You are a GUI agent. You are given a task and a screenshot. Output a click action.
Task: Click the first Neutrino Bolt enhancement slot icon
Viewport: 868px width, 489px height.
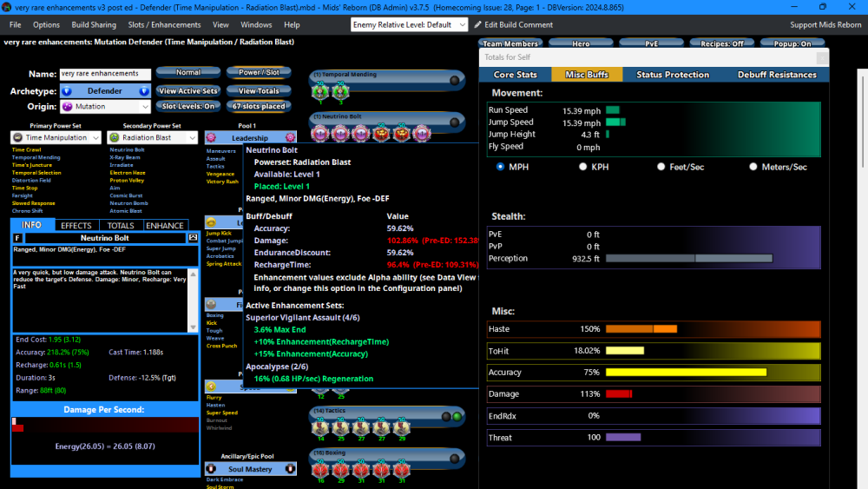(x=319, y=133)
